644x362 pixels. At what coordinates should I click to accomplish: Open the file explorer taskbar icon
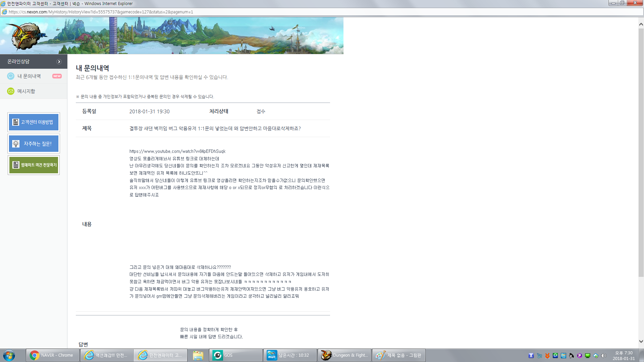(x=198, y=355)
